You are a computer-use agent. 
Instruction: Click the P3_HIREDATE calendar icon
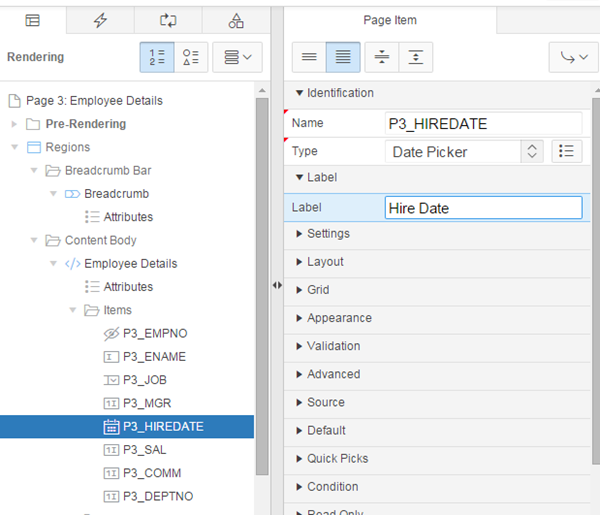click(111, 427)
